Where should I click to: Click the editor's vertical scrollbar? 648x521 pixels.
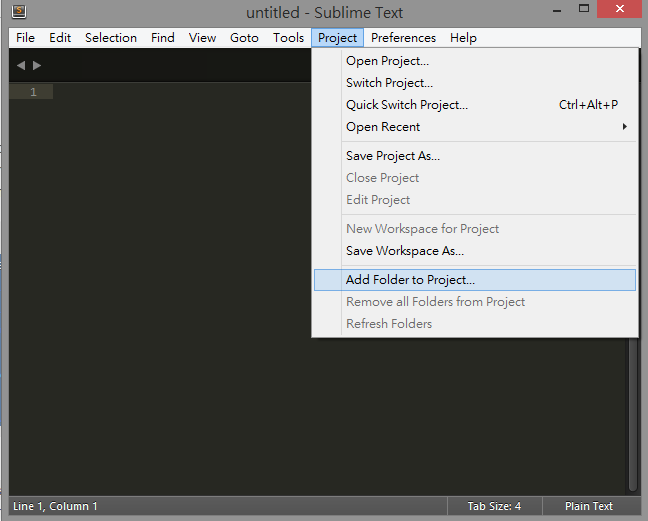click(632, 414)
